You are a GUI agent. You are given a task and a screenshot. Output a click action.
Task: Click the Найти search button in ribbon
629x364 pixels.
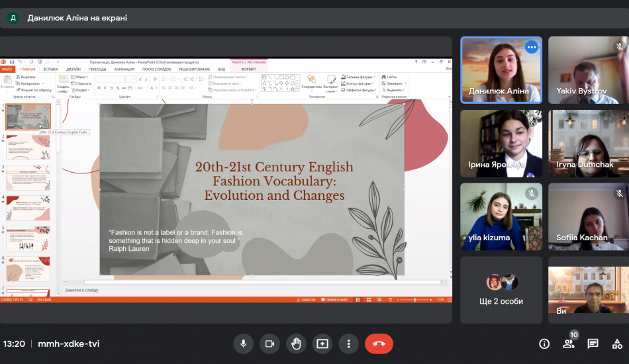tap(389, 77)
